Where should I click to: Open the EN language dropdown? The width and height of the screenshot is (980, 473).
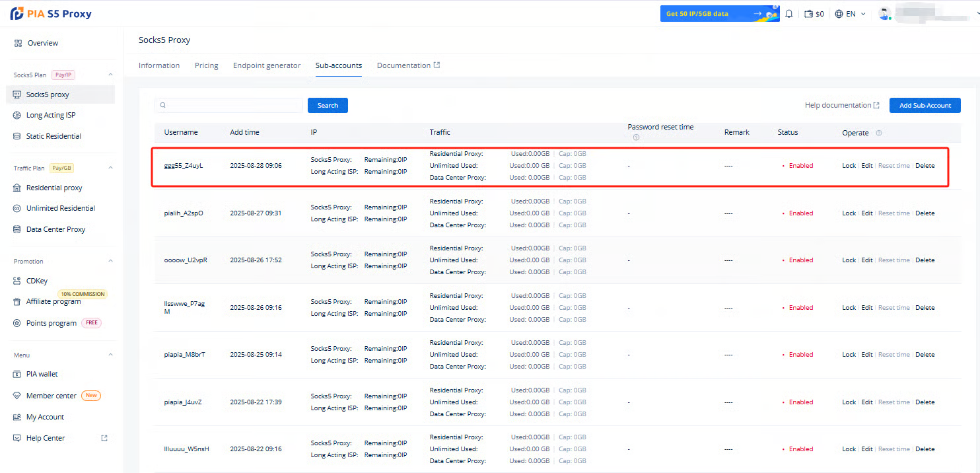pyautogui.click(x=850, y=14)
